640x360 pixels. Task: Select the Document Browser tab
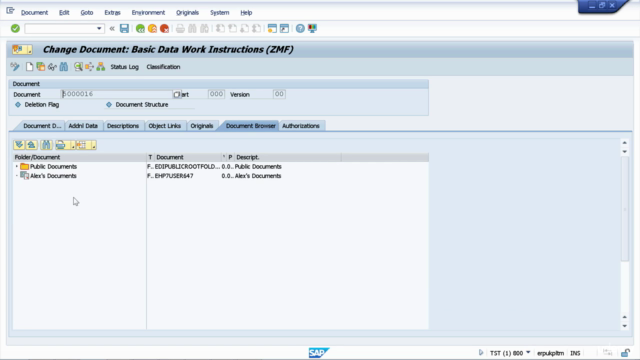251,126
